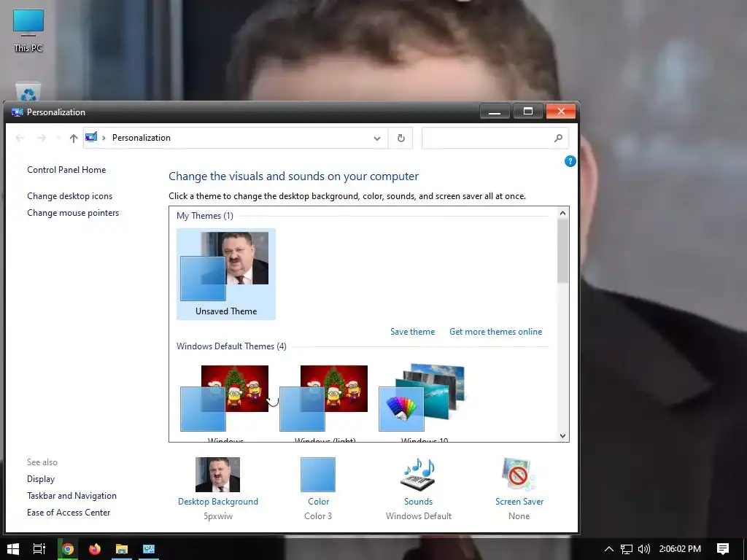Open the Desktop Background settings icon
Screen dimensions: 747x560
pos(217,474)
